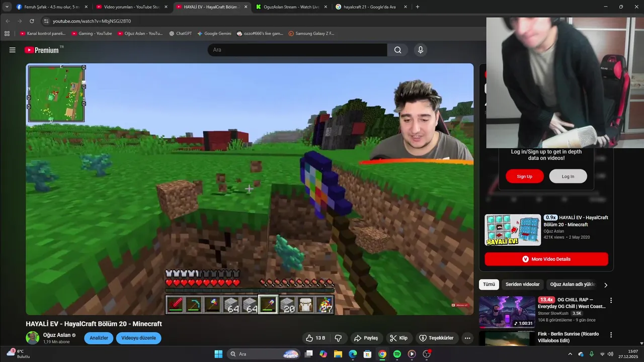The width and height of the screenshot is (644, 362).
Task: Open the Gaming - YouTube bookmark
Action: click(92, 34)
